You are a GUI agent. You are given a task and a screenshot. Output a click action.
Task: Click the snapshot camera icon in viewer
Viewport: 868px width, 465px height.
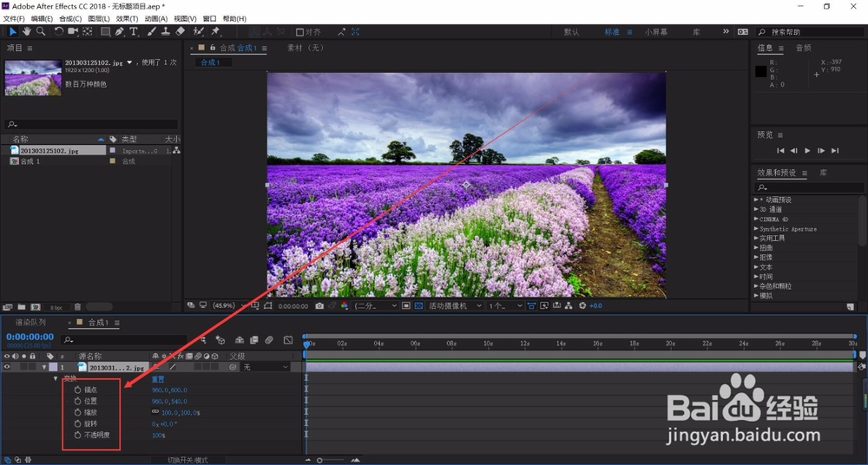pyautogui.click(x=319, y=305)
